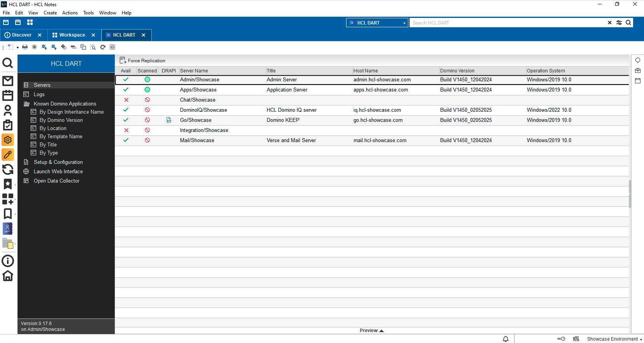
Task: Open the search options icon in search bar
Action: point(619,23)
